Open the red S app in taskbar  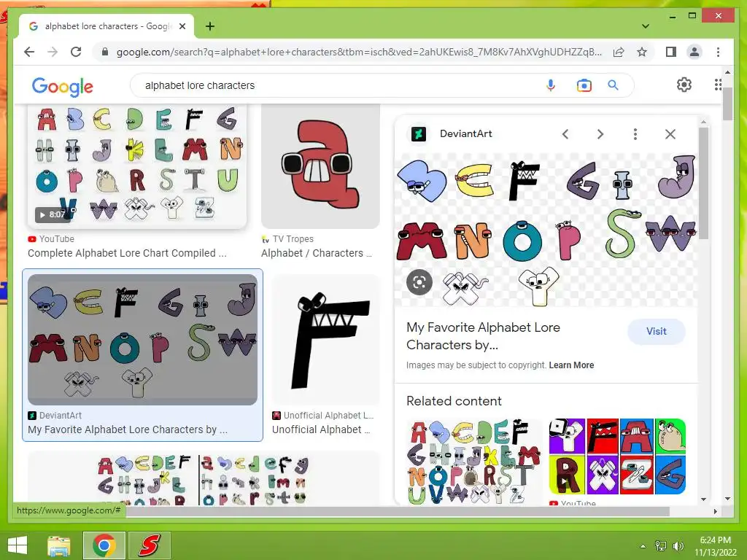coord(150,545)
